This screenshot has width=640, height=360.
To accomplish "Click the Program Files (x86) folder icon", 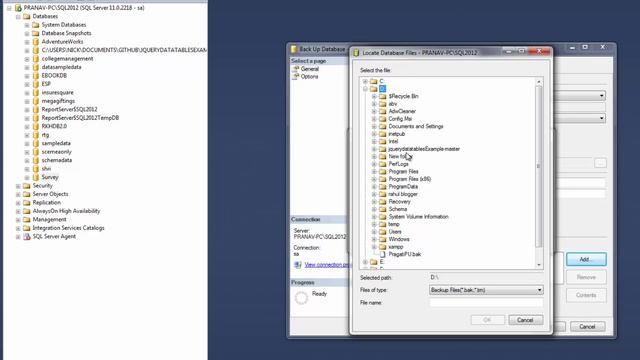I will 382,179.
